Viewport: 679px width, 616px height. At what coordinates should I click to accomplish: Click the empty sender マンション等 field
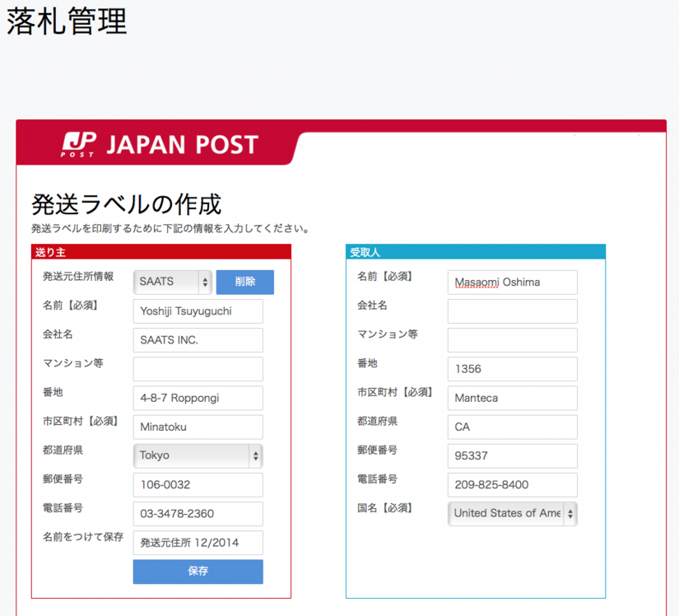pyautogui.click(x=198, y=369)
